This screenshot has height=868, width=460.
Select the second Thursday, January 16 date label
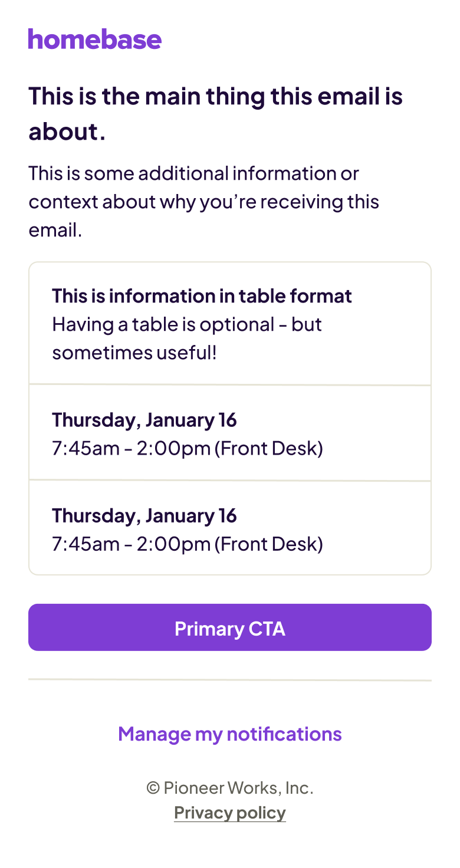(144, 515)
